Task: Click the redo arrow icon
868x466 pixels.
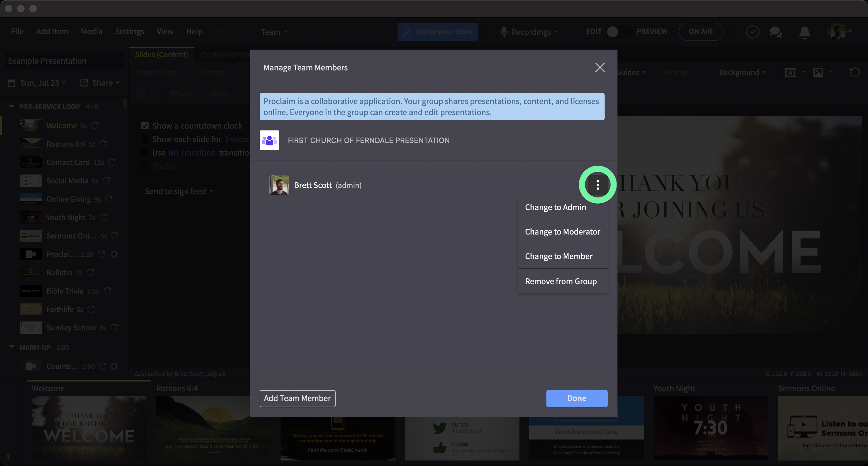Action: point(241,32)
